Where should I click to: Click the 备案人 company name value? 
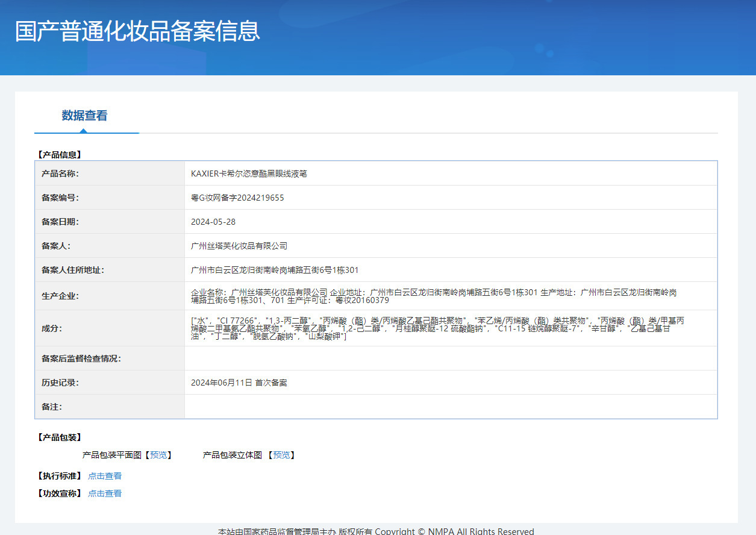point(239,246)
